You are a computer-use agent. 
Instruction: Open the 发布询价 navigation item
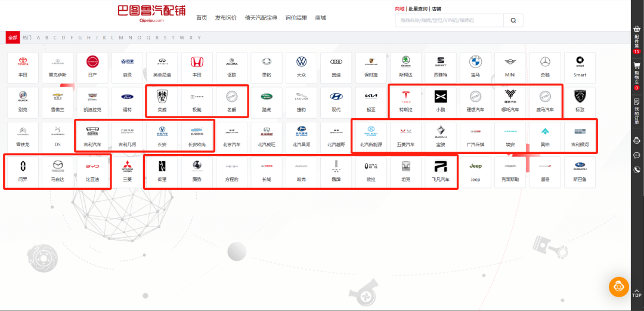coord(226,18)
